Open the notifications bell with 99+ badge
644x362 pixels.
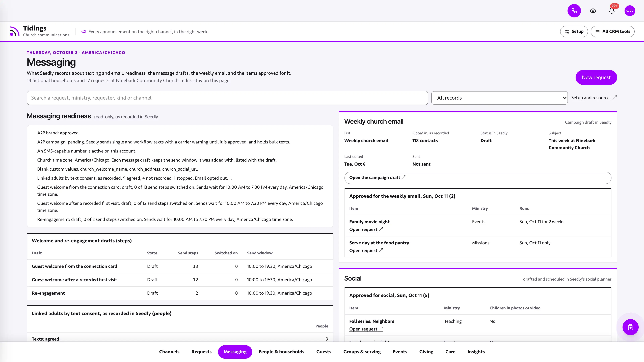(612, 11)
